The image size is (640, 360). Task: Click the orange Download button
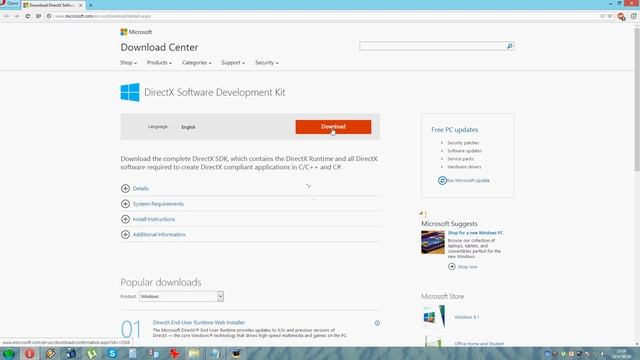click(333, 127)
